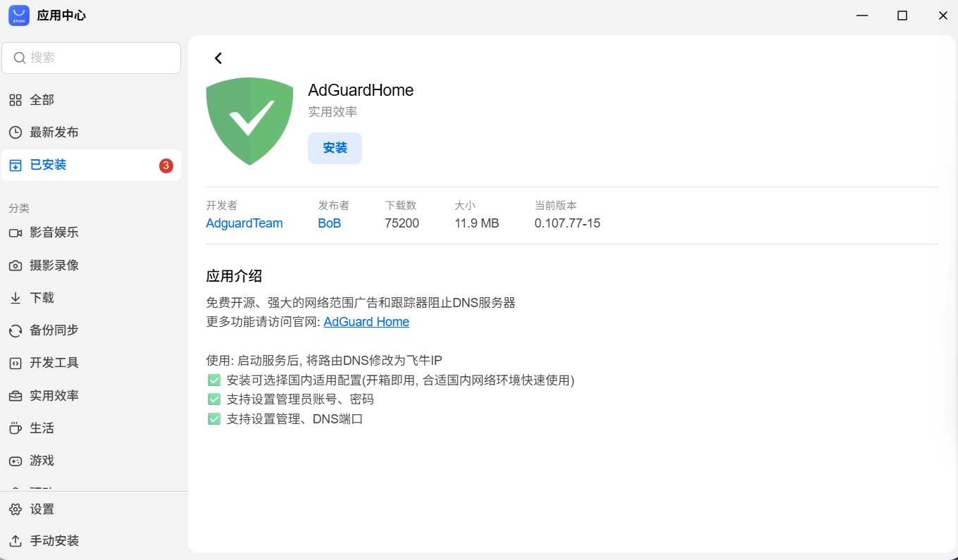Select the 最新发布 clock icon
Image resolution: width=958 pixels, height=560 pixels.
pyautogui.click(x=15, y=132)
